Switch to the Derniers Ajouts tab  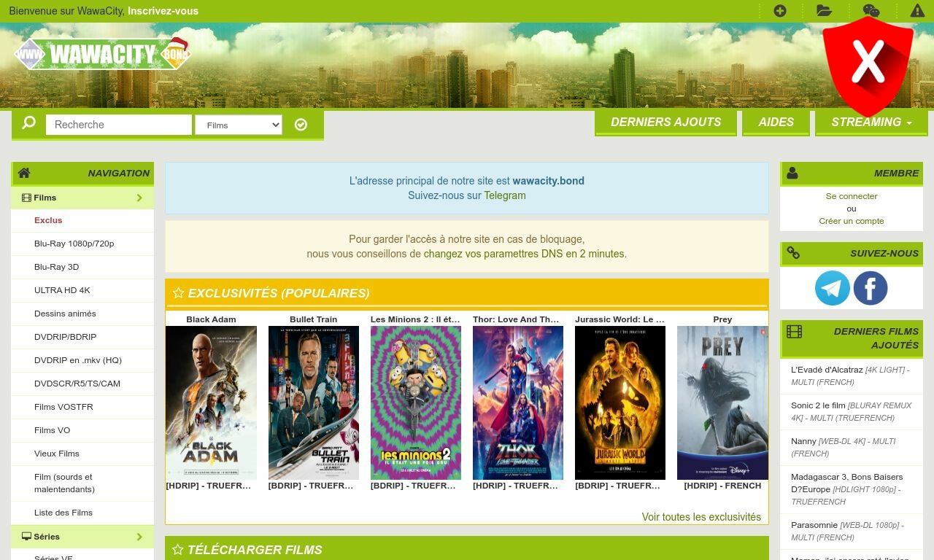click(x=665, y=122)
